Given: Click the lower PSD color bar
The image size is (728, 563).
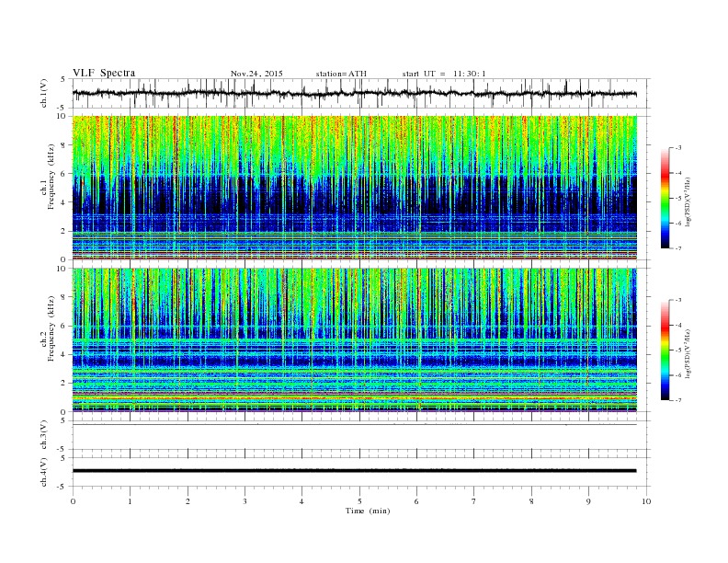Looking at the screenshot, I should 665,350.
